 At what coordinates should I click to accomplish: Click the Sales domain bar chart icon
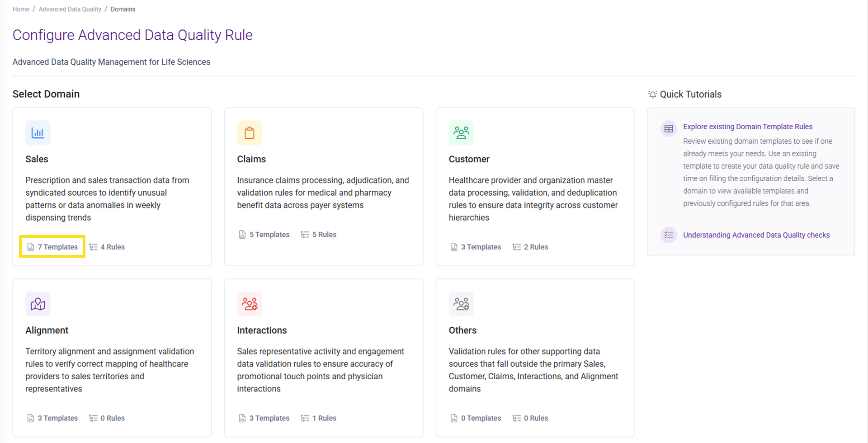click(x=38, y=133)
